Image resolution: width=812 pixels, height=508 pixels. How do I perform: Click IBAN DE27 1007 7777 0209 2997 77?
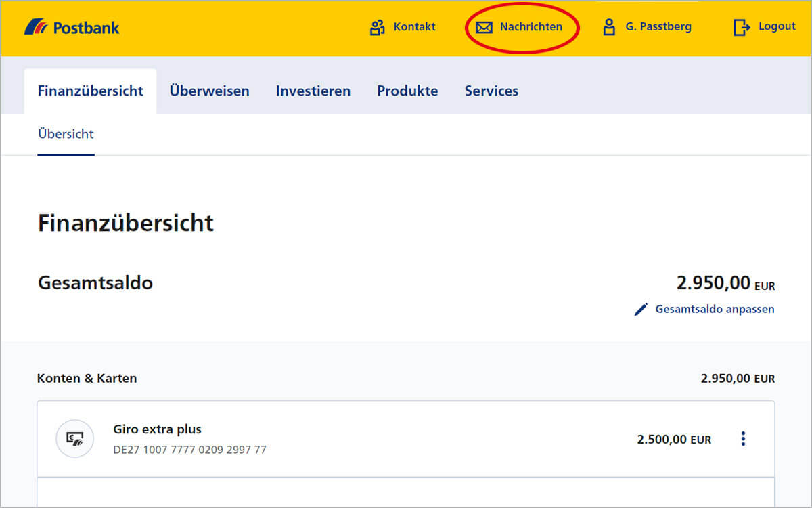pyautogui.click(x=189, y=449)
